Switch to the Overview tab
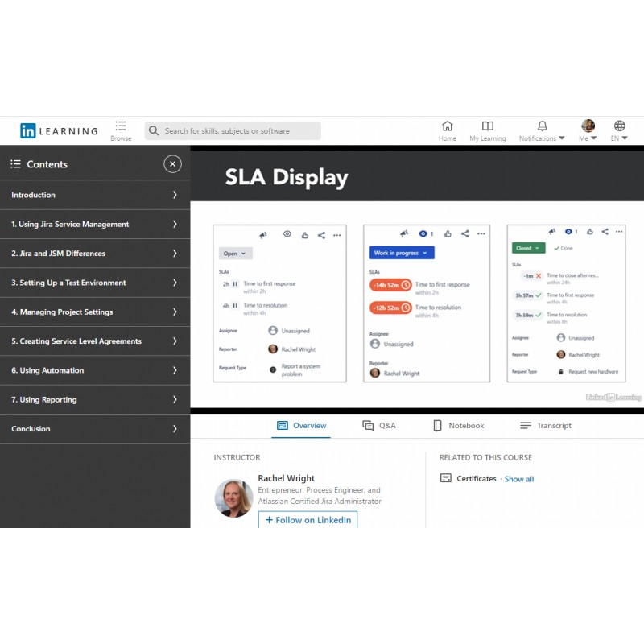 coord(301,426)
